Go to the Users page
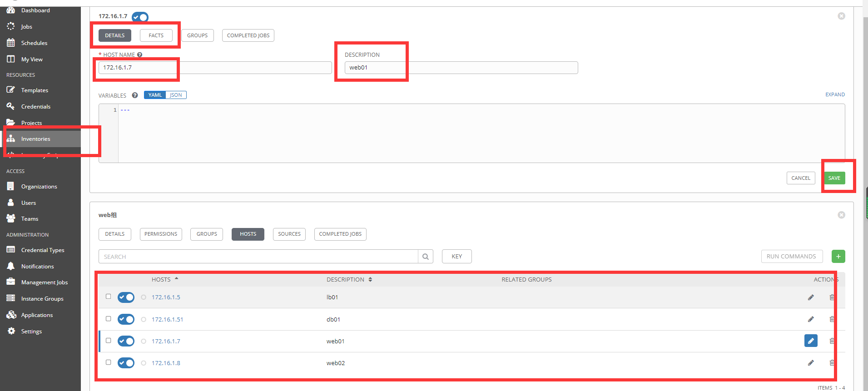868x391 pixels. (29, 203)
